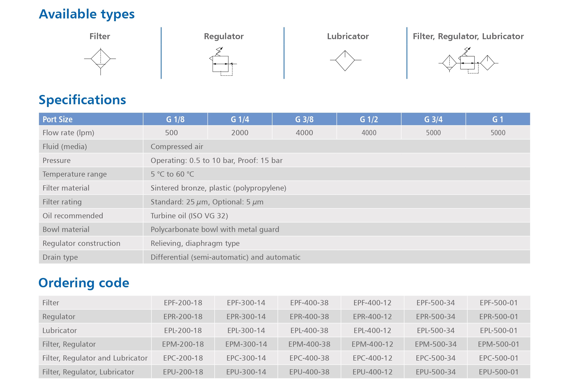Click ordering code EPC-500-34
The width and height of the screenshot is (561, 392).
(x=435, y=358)
